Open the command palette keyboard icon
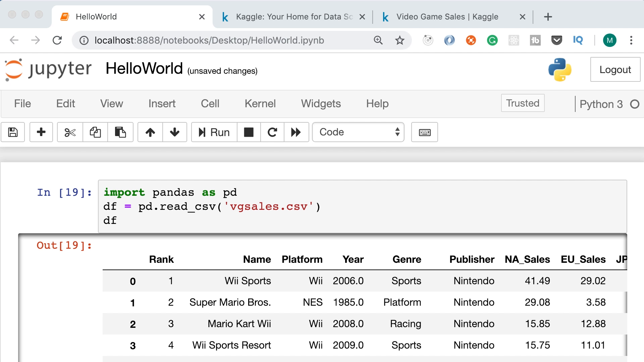Screen dimensions: 644x362 [424, 132]
